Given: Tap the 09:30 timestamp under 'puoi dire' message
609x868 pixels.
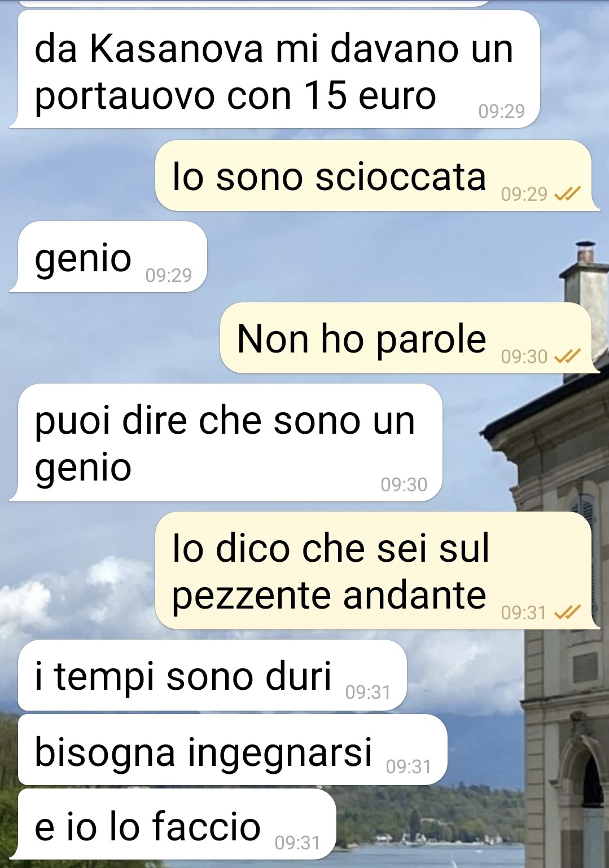Looking at the screenshot, I should [x=404, y=484].
